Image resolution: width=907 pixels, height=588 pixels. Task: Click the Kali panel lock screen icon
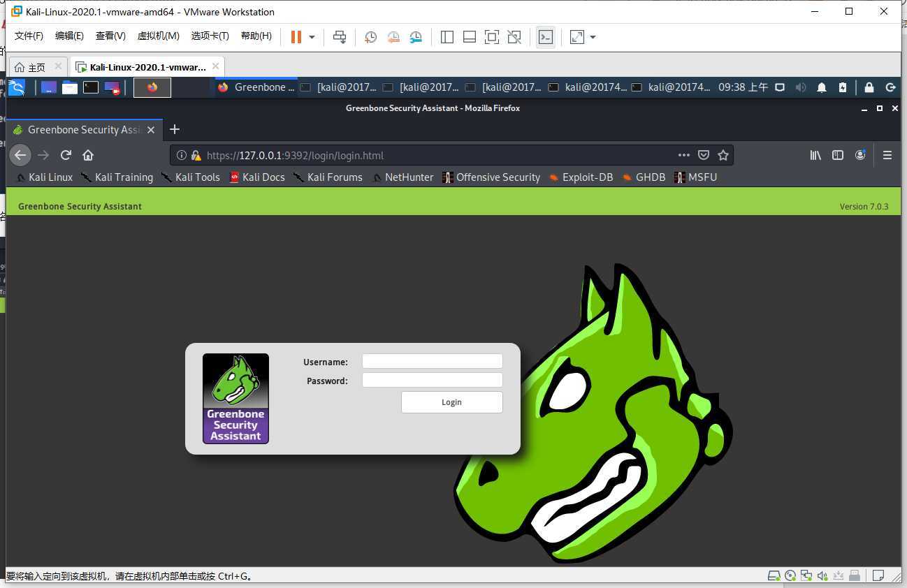point(869,87)
